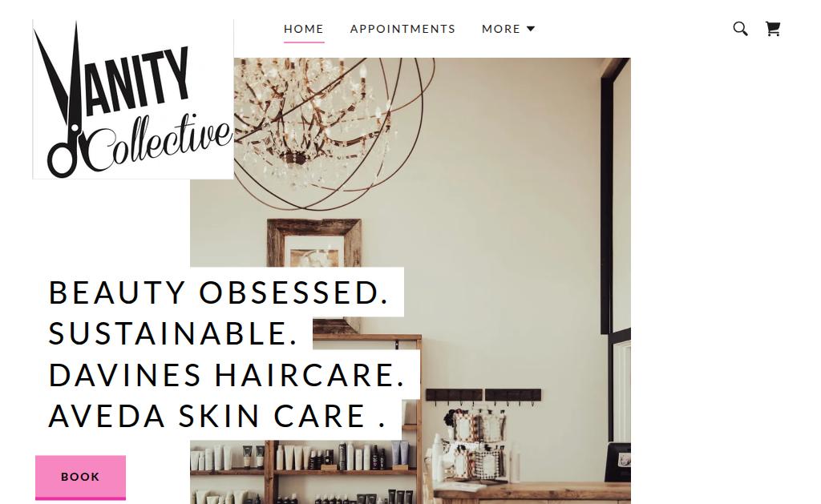The image size is (821, 504).
Task: Click the wall-mounted hook rack
Action: tap(483, 396)
